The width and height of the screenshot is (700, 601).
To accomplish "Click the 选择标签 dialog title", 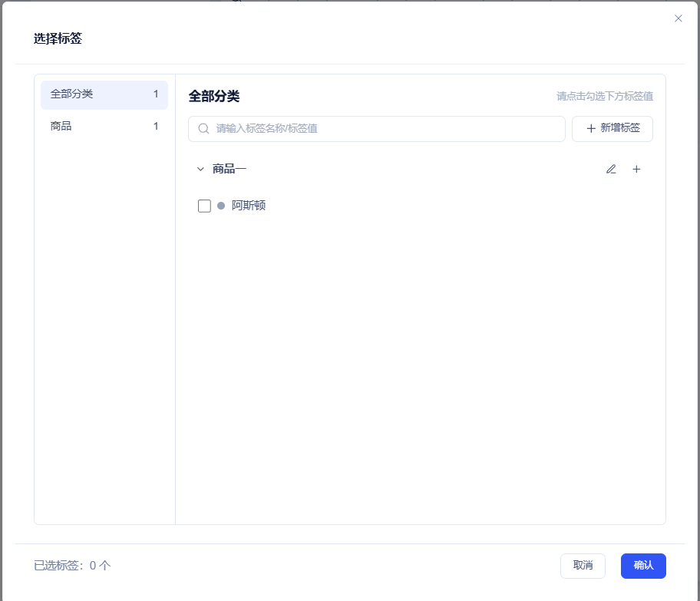I will pos(58,38).
